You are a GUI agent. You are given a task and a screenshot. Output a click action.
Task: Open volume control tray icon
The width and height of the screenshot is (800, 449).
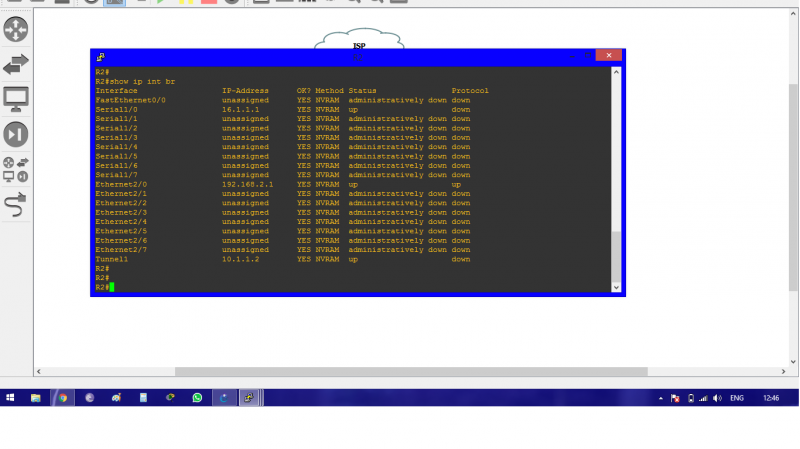click(717, 398)
